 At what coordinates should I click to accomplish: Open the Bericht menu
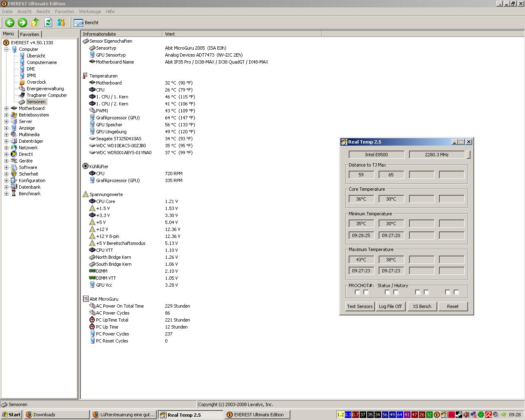(x=43, y=11)
